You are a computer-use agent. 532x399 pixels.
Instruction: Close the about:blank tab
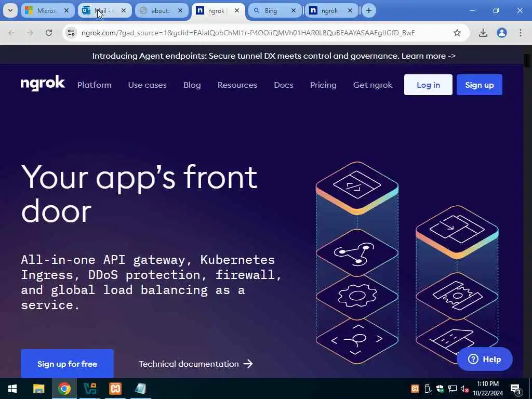point(180,10)
